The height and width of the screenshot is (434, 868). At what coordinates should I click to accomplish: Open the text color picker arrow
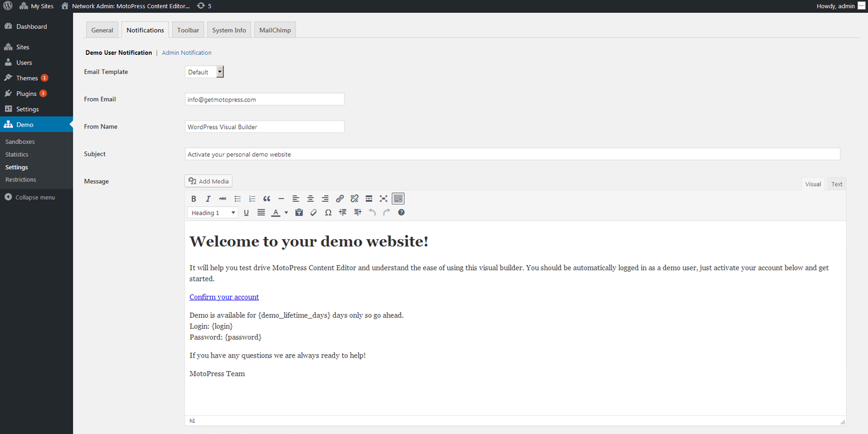point(286,213)
